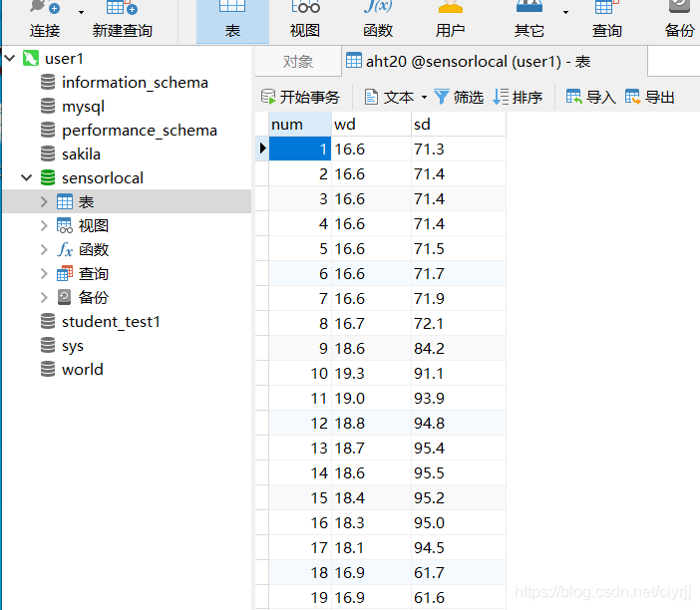The image size is (700, 610).
Task: Expand the 函数 functions tree node
Action: click(44, 249)
